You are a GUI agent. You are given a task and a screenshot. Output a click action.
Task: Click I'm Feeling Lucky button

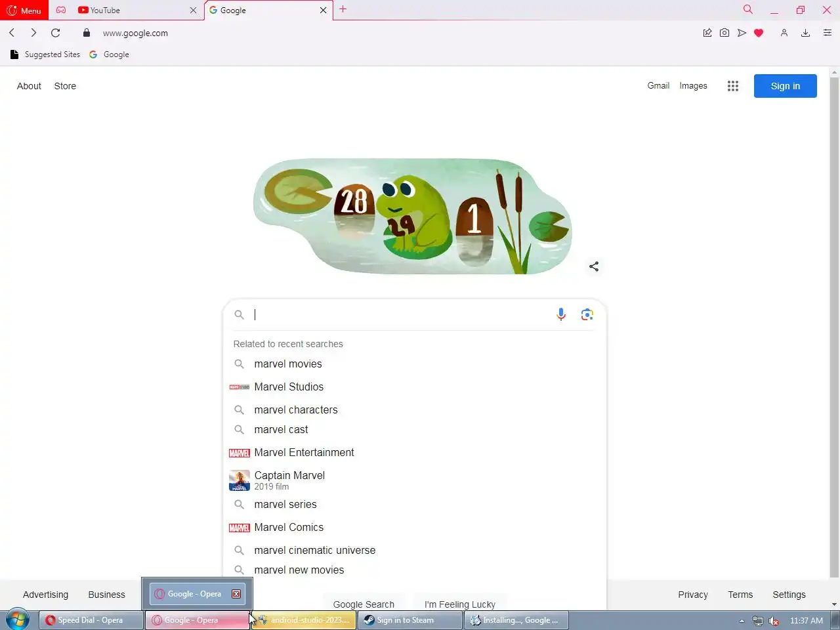click(459, 604)
